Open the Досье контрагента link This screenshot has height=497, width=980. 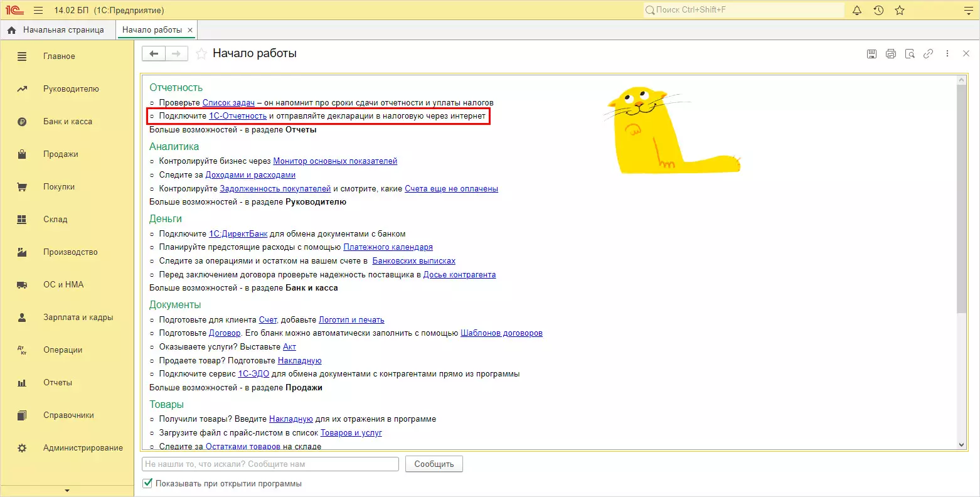tap(459, 275)
